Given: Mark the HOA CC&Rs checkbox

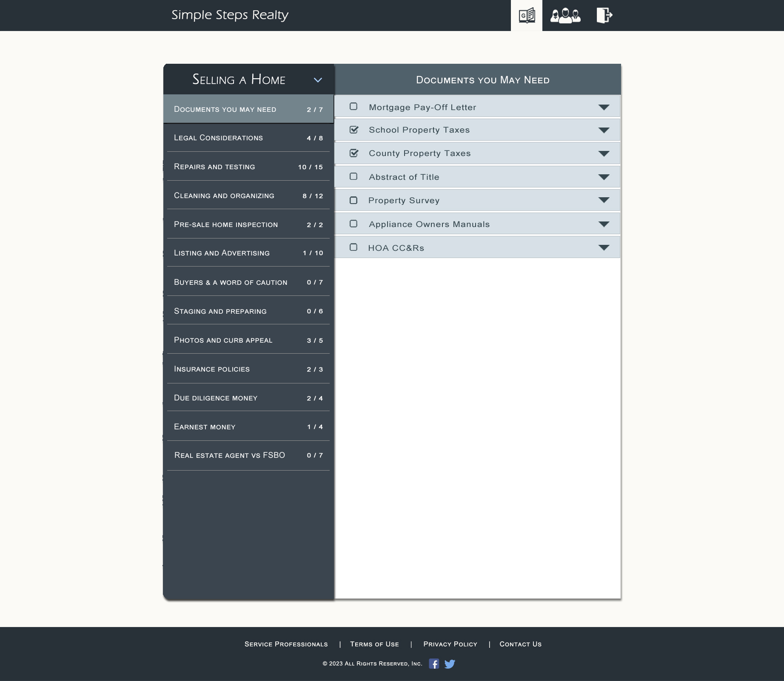Looking at the screenshot, I should pos(354,247).
